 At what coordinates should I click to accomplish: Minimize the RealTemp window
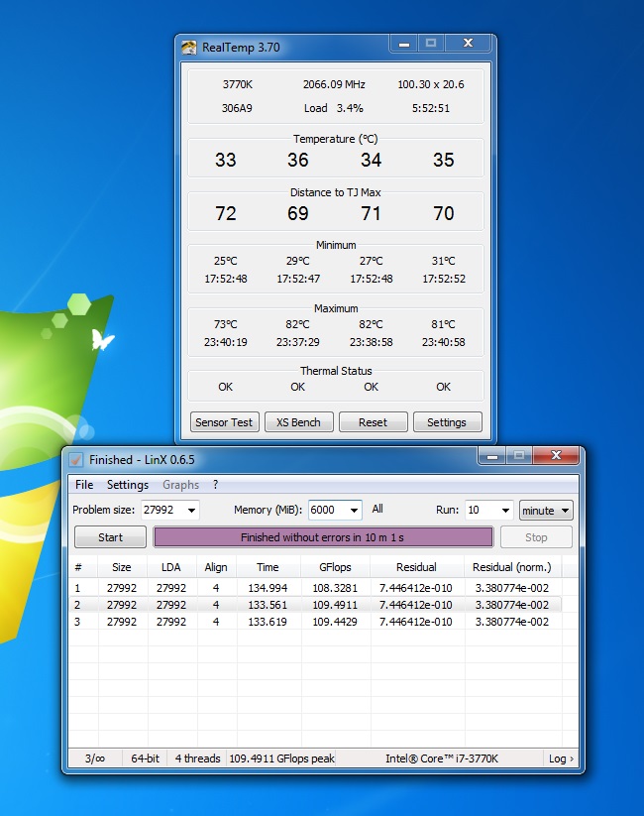coord(403,44)
